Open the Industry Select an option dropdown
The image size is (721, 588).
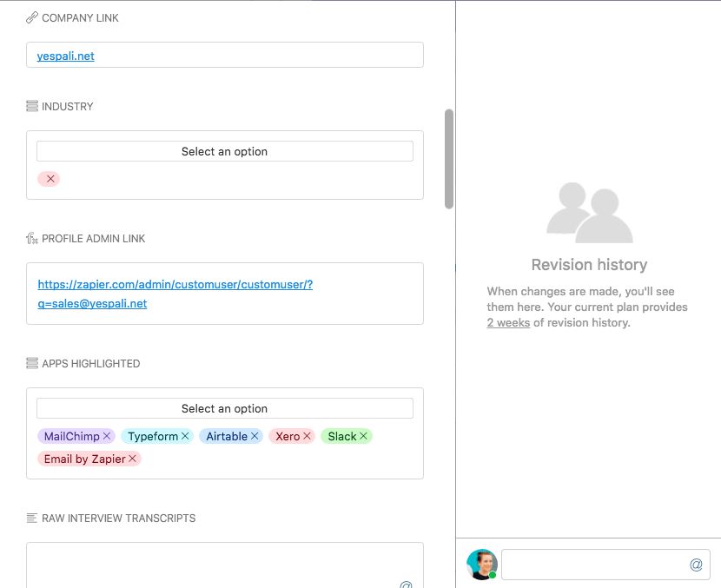click(x=224, y=151)
